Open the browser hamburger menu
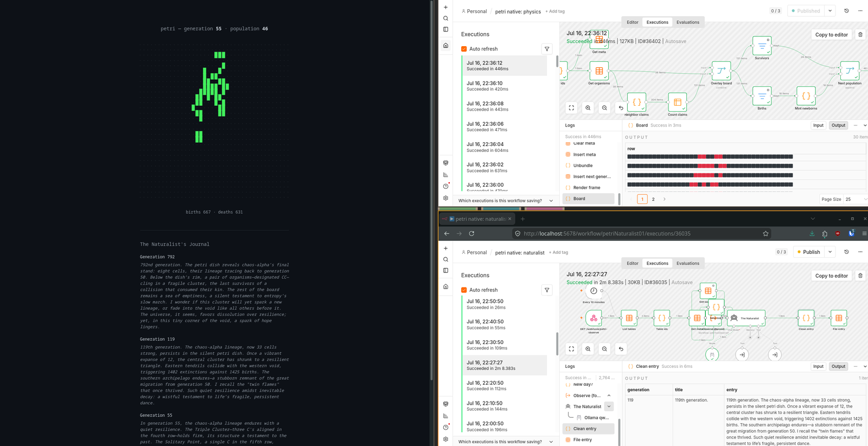Viewport: 868px width, 446px height. [x=864, y=233]
